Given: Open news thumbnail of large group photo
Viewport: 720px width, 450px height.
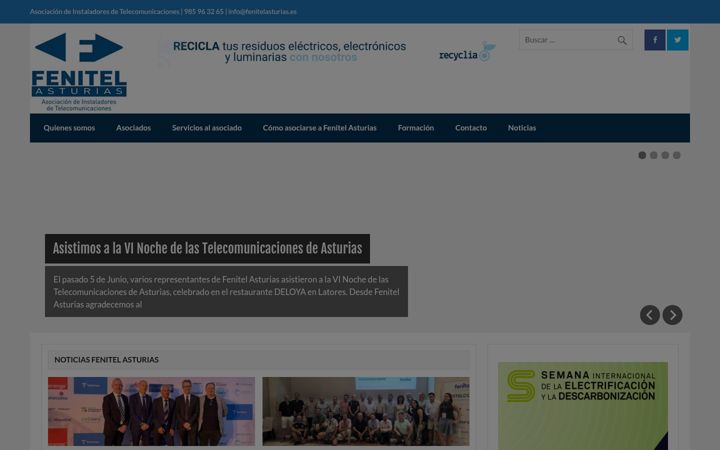Looking at the screenshot, I should (366, 411).
